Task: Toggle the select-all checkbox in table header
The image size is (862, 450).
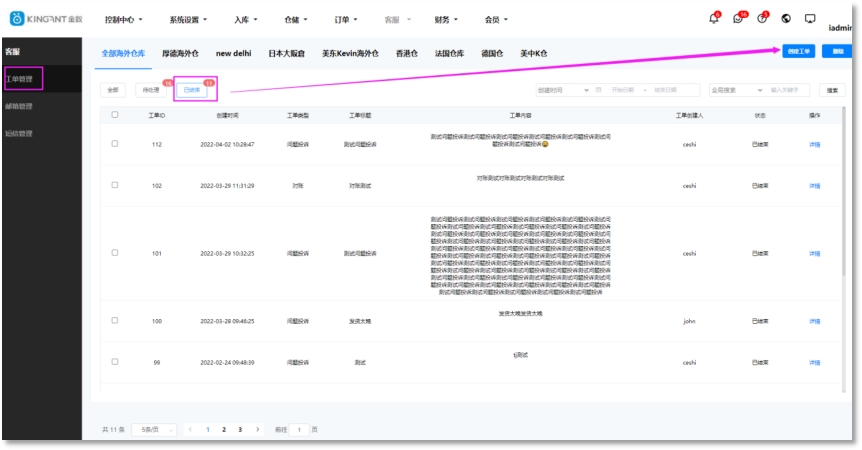Action: pyautogui.click(x=115, y=115)
